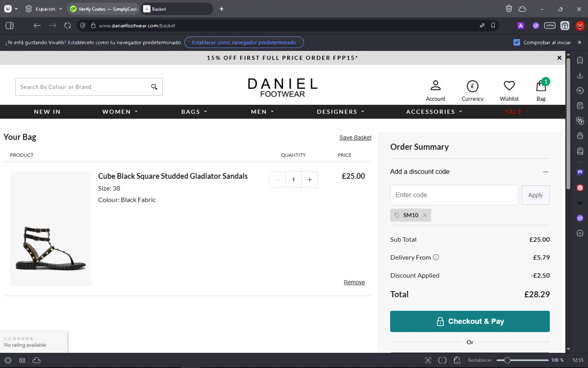588x368 pixels.
Task: Expand the MEN menu dropdown
Action: (x=262, y=112)
